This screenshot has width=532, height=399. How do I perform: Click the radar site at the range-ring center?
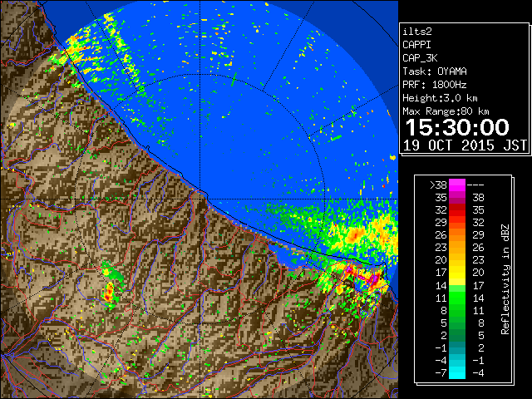(x=200, y=199)
